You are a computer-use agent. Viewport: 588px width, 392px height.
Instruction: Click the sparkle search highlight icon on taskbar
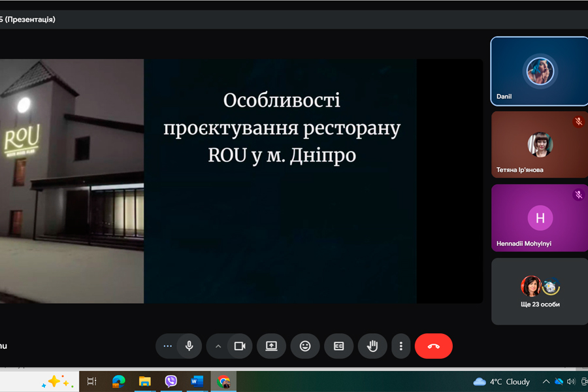click(57, 382)
